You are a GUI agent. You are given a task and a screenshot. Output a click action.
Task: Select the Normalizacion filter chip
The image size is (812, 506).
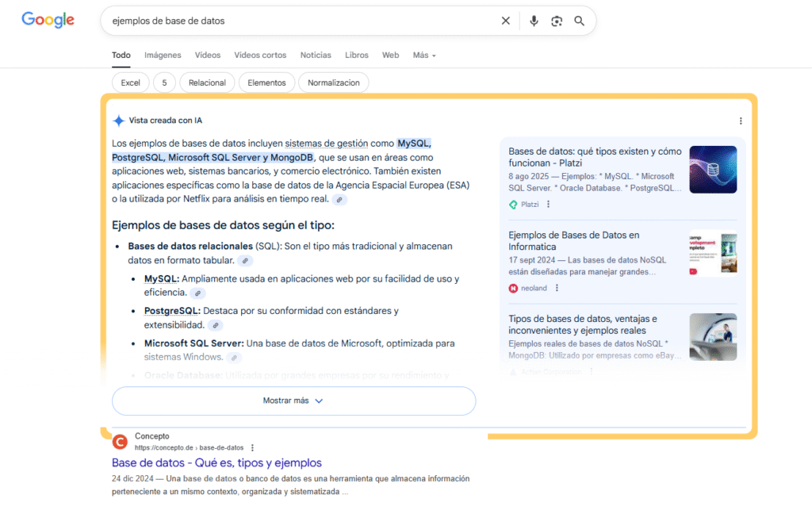[333, 82]
